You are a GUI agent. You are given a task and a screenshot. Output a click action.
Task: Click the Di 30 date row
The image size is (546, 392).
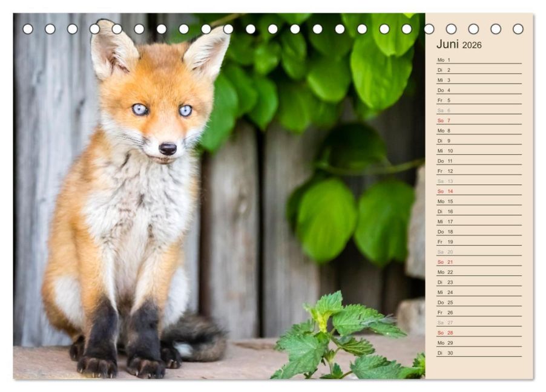coord(479,353)
